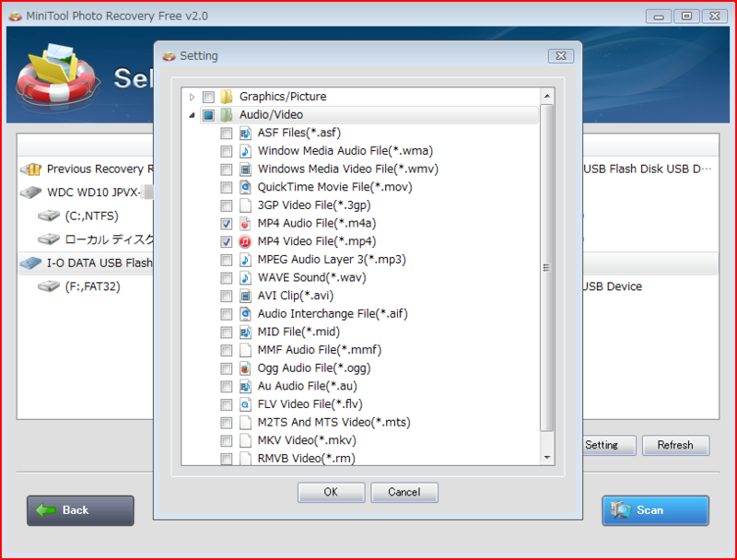Click the Audio/Video folder icon
The width and height of the screenshot is (737, 560).
tap(227, 114)
